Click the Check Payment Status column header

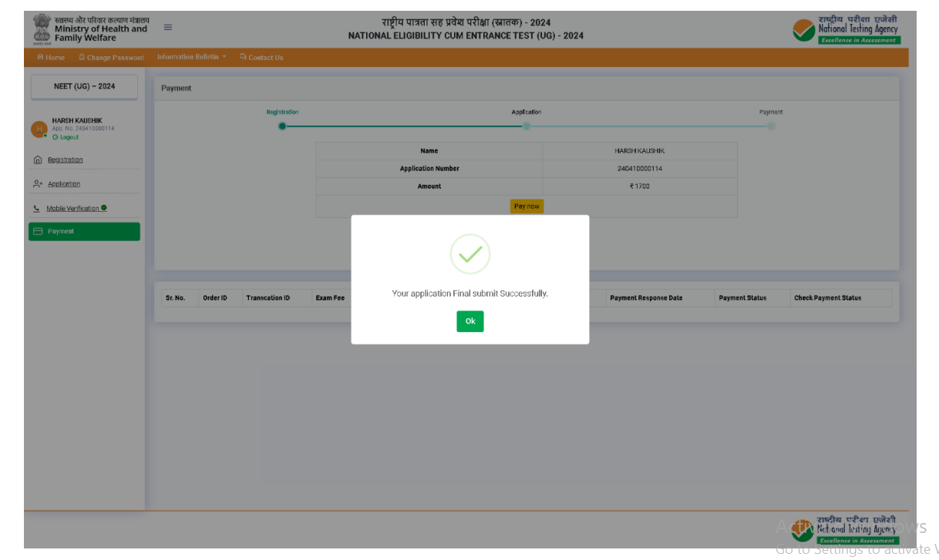click(828, 298)
